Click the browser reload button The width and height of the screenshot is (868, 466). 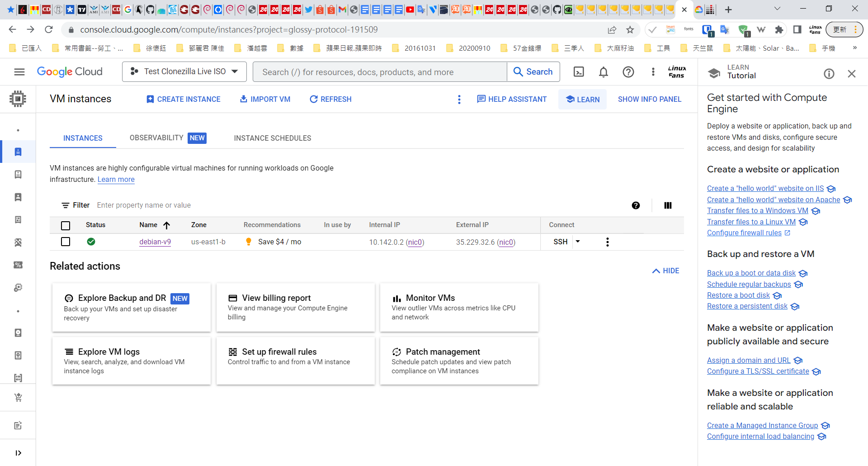[x=49, y=30]
